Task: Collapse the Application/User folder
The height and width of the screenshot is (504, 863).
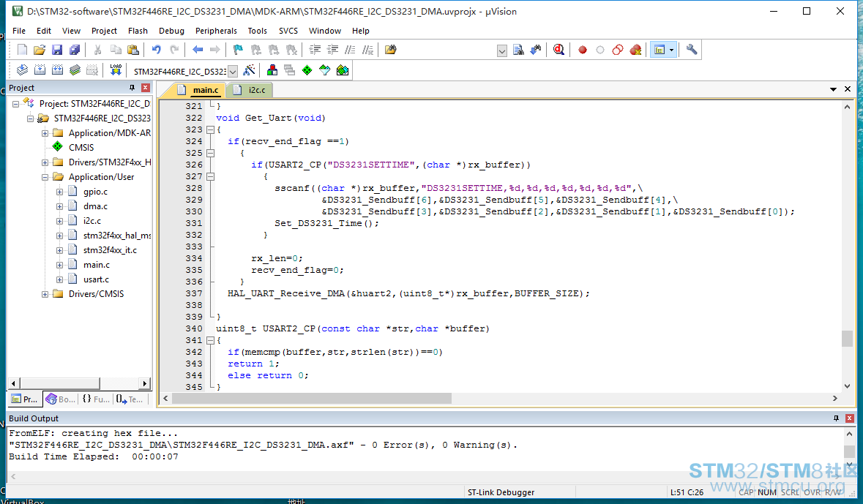Action: 45,177
